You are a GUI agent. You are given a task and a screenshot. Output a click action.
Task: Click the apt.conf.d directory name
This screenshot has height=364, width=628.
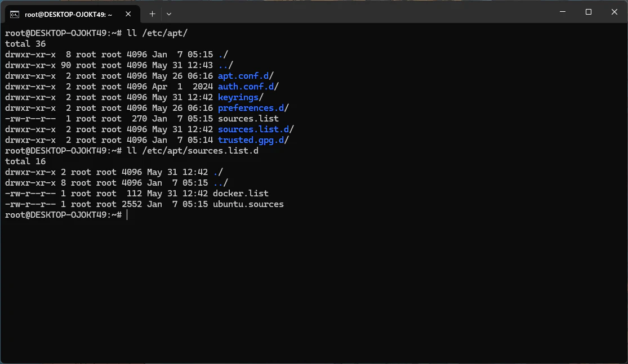pos(243,76)
